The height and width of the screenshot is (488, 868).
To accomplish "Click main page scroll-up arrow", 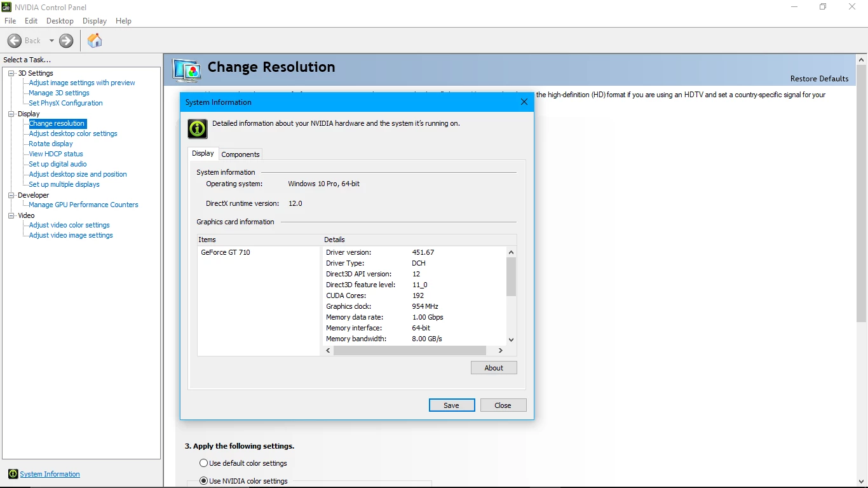I will tap(862, 60).
